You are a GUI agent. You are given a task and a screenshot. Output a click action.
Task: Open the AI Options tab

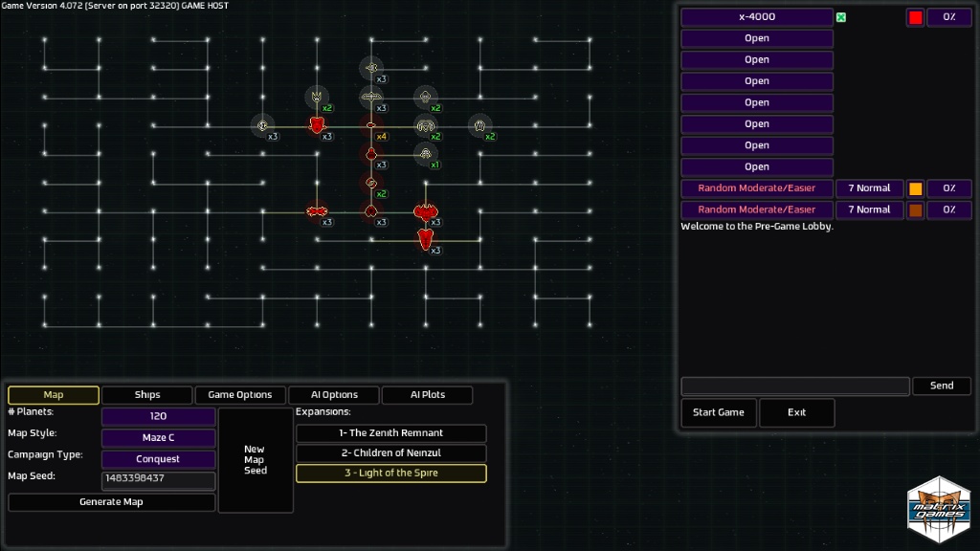coord(334,395)
